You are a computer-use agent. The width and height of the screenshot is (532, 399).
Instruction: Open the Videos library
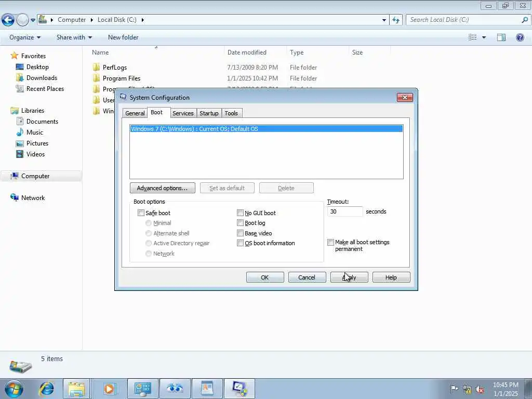click(36, 154)
